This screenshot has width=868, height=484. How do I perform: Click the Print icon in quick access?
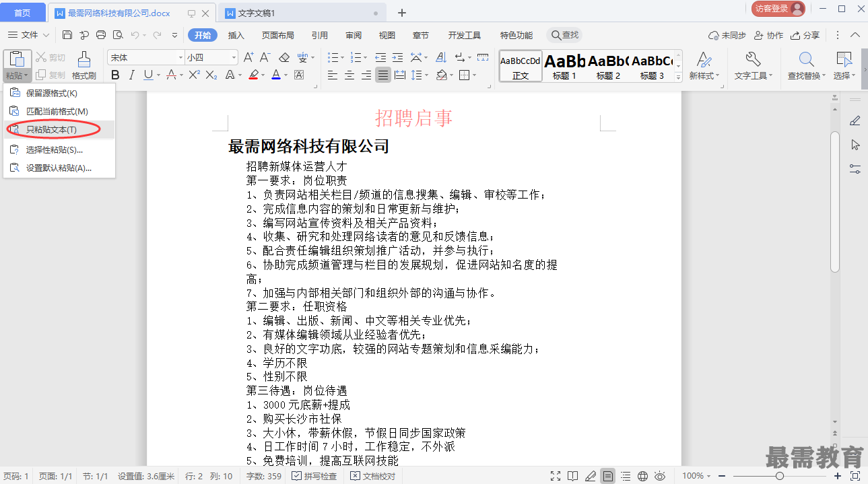[x=101, y=35]
